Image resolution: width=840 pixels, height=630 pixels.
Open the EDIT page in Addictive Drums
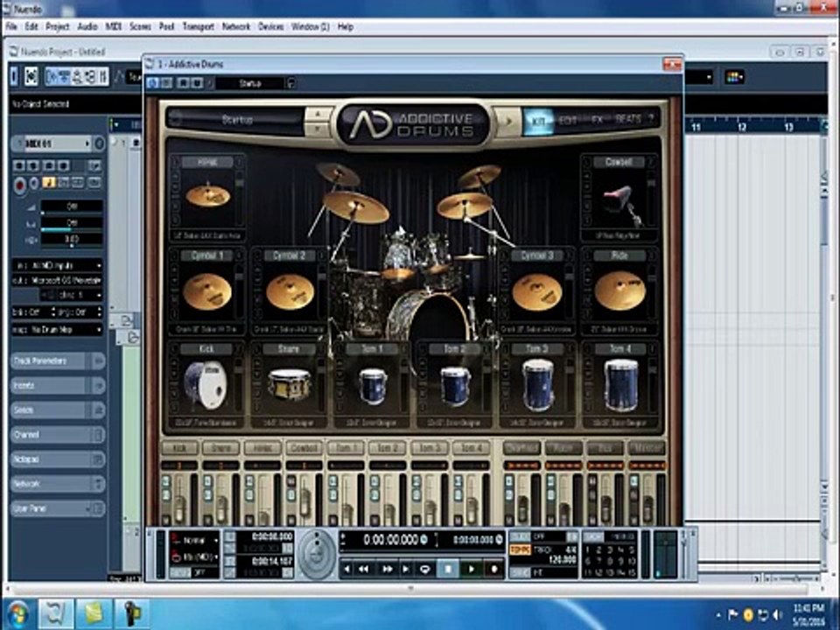tap(567, 121)
